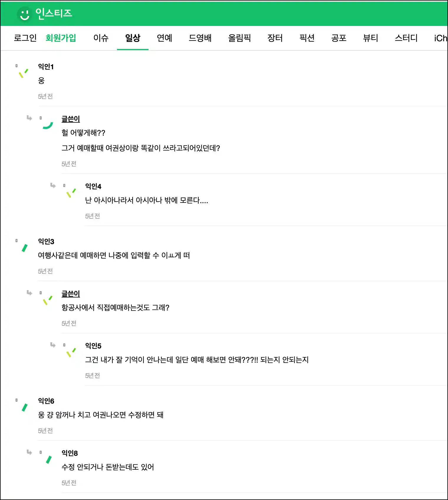Open the 장터 tab
Image resolution: width=448 pixels, height=500 pixels.
click(275, 38)
